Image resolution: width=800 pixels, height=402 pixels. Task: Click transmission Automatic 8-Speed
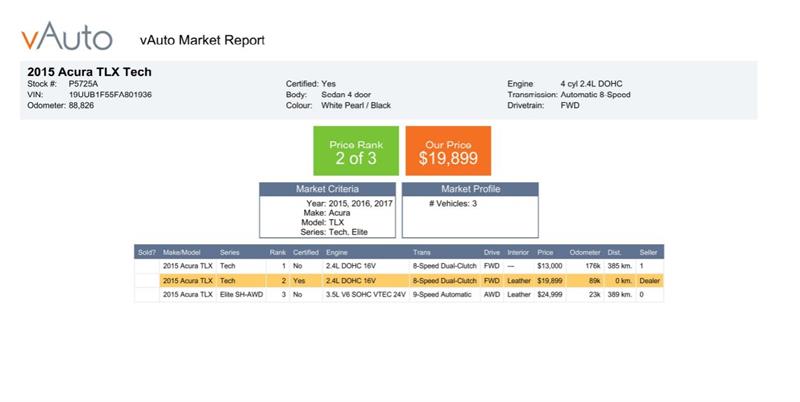(x=595, y=94)
